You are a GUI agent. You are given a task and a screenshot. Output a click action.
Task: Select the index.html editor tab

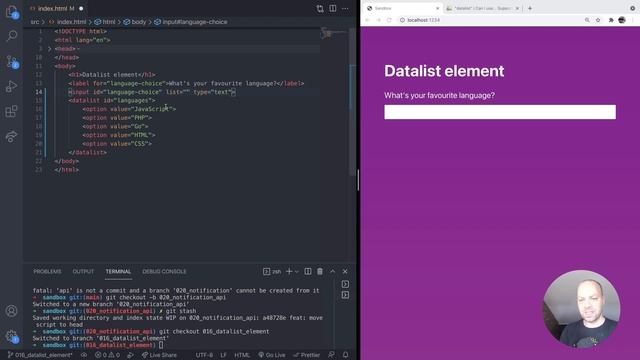56,9
